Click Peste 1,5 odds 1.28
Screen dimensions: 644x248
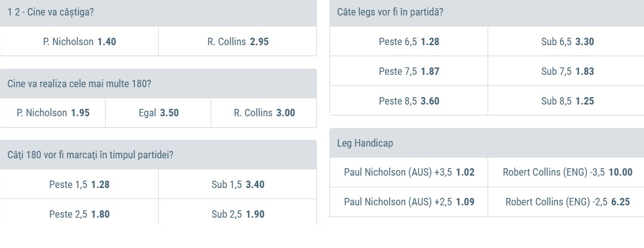(x=79, y=184)
